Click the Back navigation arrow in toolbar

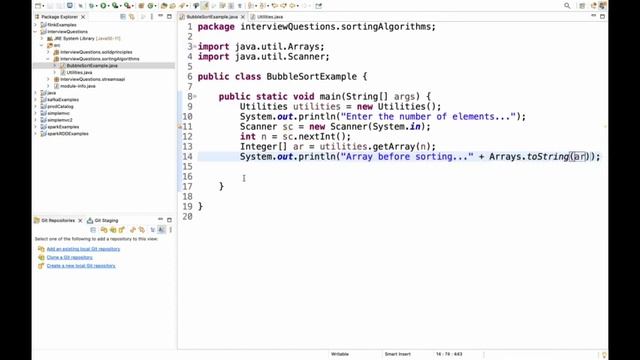(292, 6)
